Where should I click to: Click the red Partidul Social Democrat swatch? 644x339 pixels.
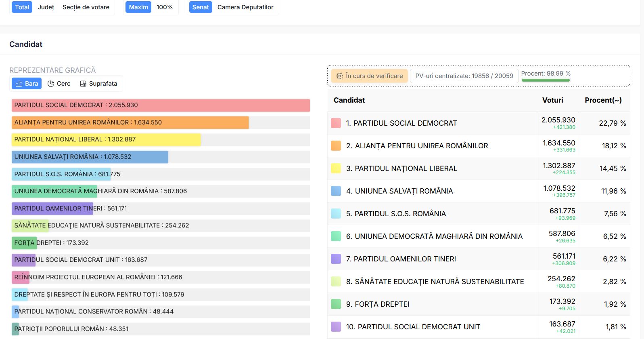coord(336,123)
